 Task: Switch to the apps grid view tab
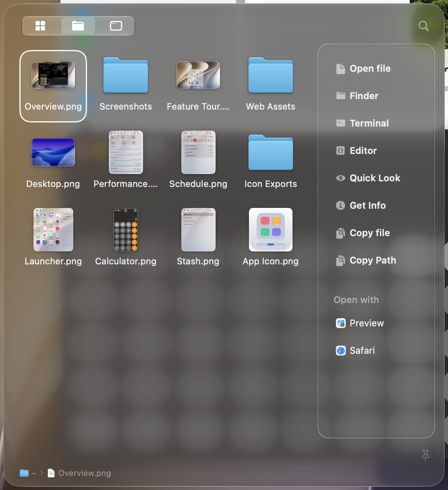pos(40,26)
